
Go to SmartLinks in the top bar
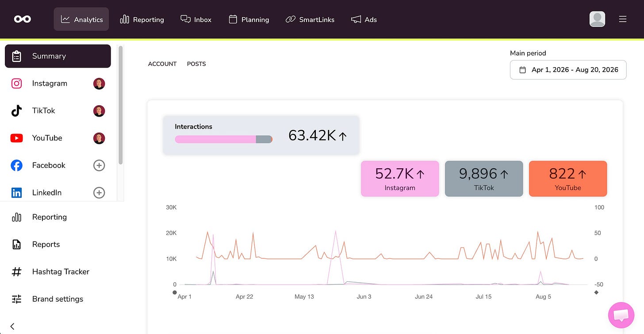click(x=310, y=19)
